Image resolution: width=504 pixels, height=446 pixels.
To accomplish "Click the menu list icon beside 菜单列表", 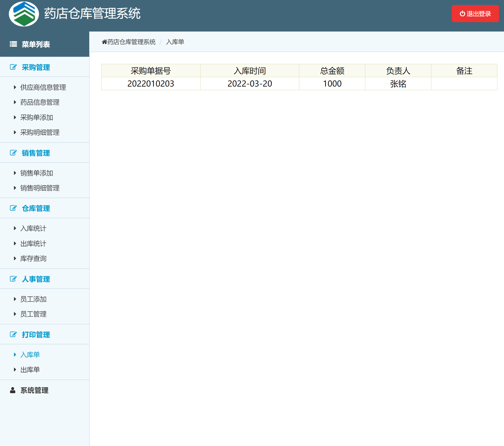I will [13, 44].
